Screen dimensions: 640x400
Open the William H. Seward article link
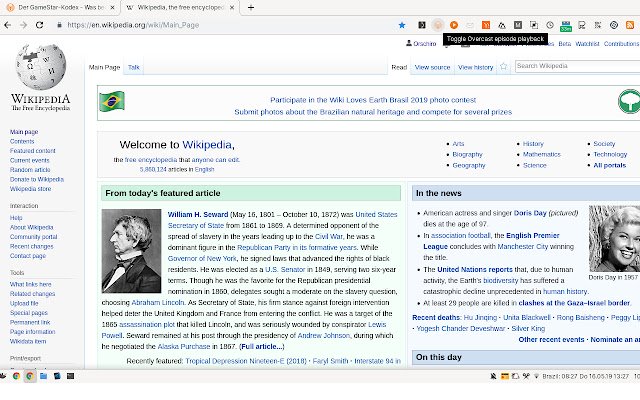[x=198, y=214]
